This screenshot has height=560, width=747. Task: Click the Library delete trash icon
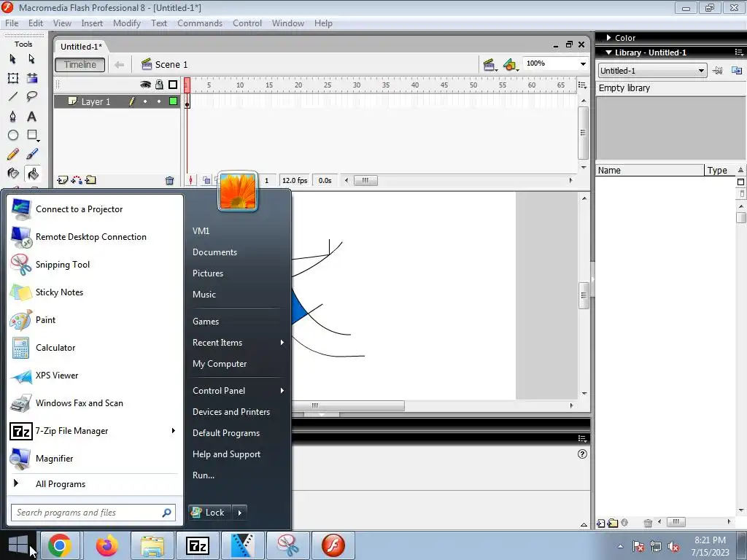click(648, 523)
